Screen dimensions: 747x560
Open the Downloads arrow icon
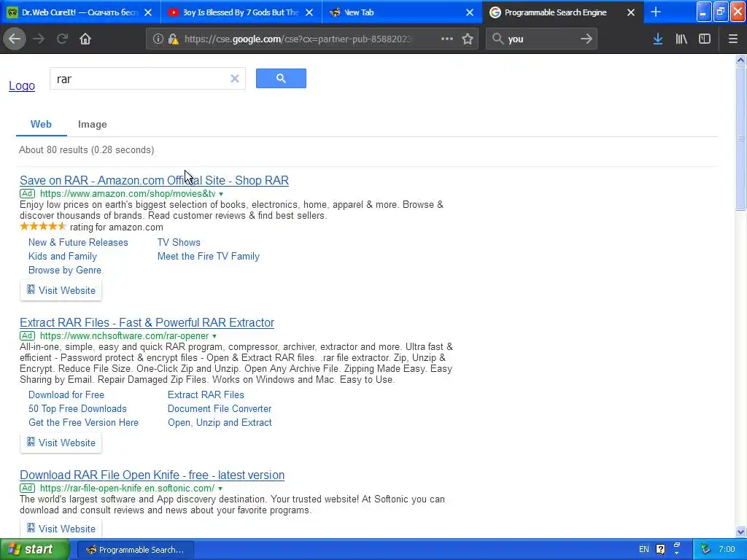(x=658, y=39)
